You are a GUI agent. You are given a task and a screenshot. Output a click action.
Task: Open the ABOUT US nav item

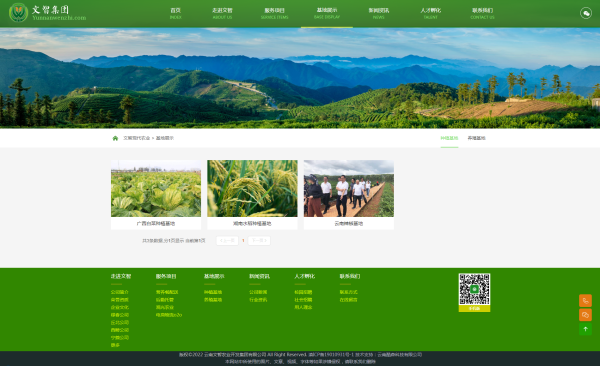(x=222, y=13)
